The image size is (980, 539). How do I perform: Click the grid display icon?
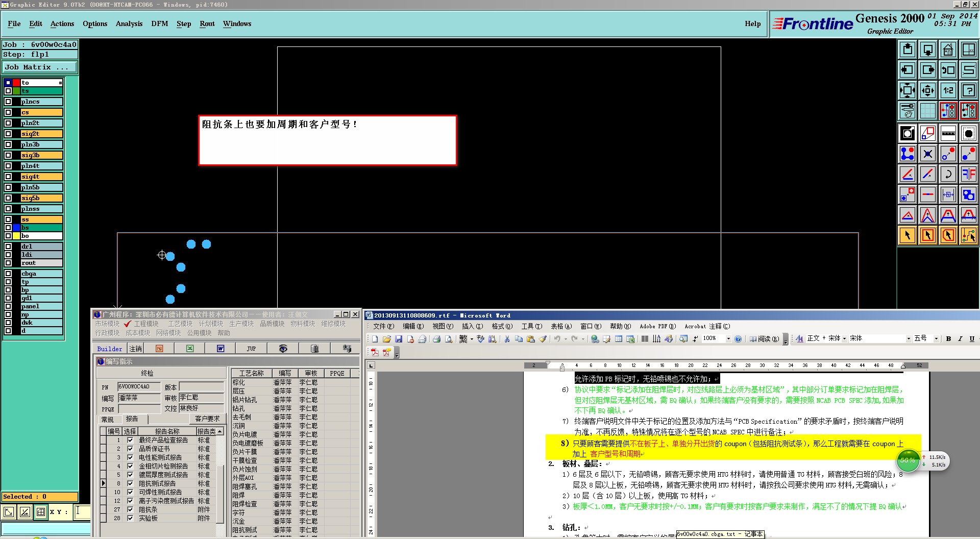(927, 111)
